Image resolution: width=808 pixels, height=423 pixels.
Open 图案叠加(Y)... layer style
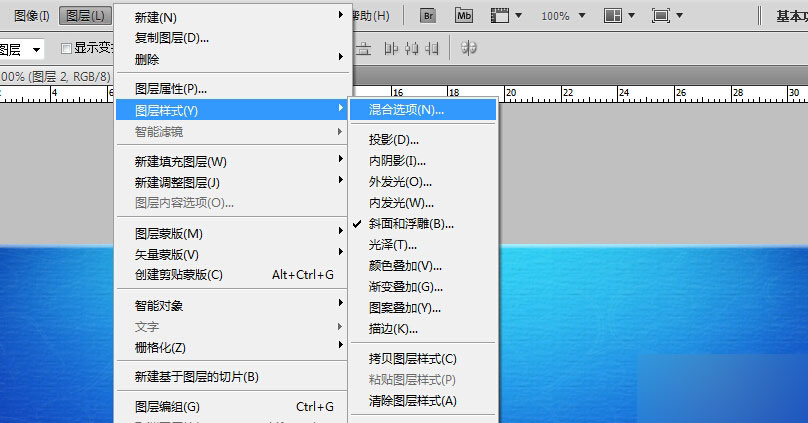tap(423, 308)
